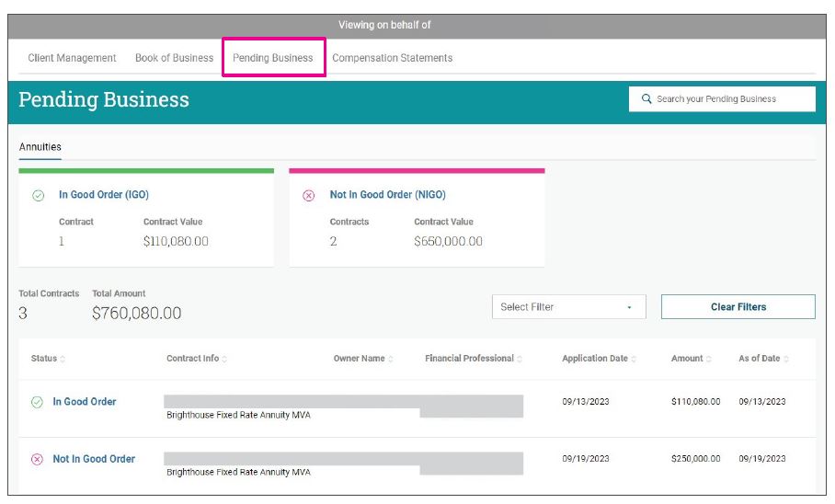This screenshot has width=835, height=504.
Task: Open the In Good Order (IGO) link
Action: (x=103, y=195)
